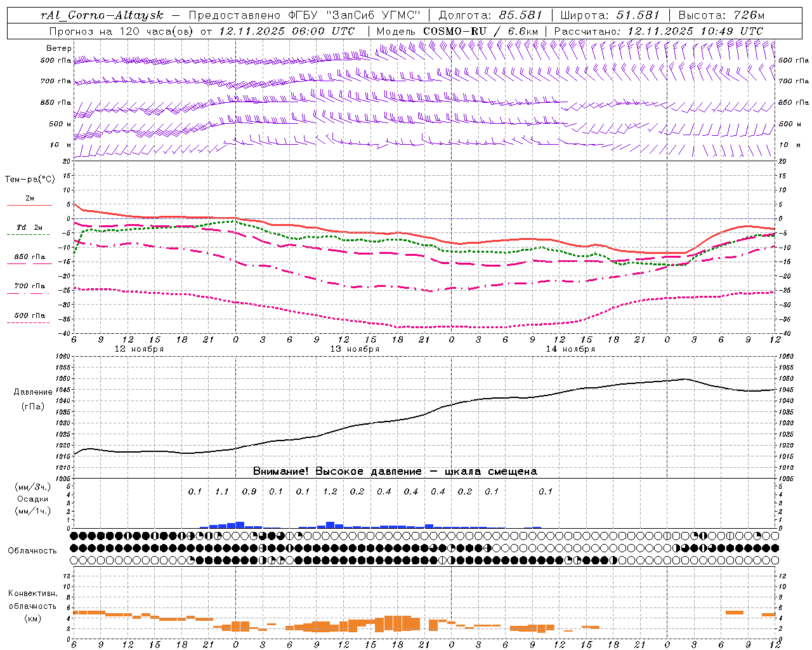812x650 pixels.
Task: Click the Облачность cloud cover label
Action: pyautogui.click(x=32, y=550)
